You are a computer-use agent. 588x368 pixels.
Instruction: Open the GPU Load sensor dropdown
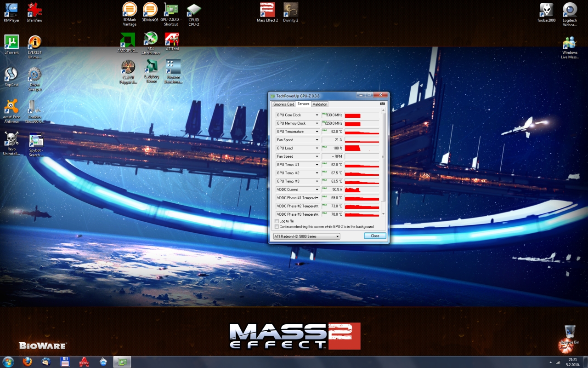coord(317,148)
